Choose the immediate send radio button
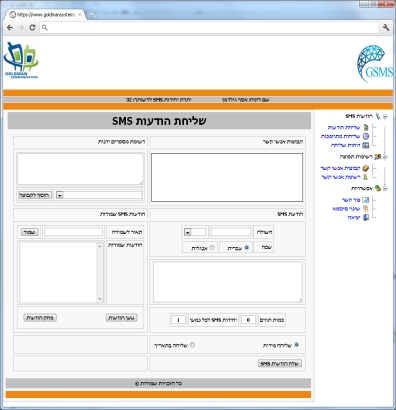The image size is (396, 410). [296, 345]
